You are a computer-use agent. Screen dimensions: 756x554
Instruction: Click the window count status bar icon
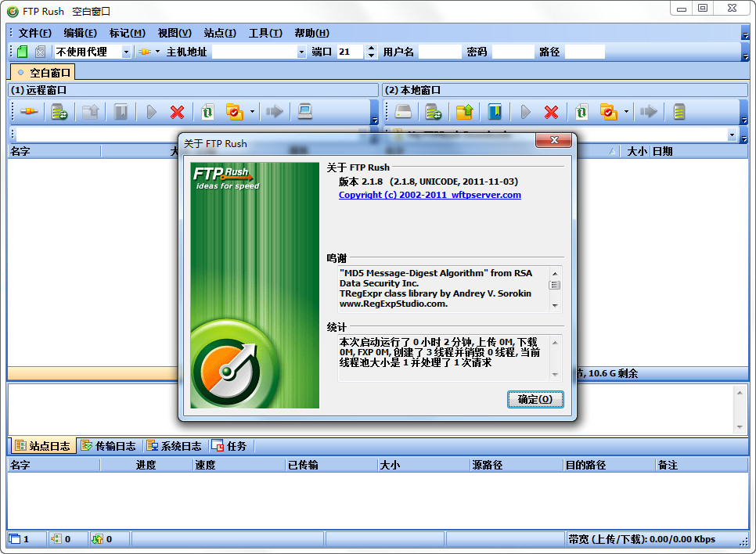click(x=15, y=539)
